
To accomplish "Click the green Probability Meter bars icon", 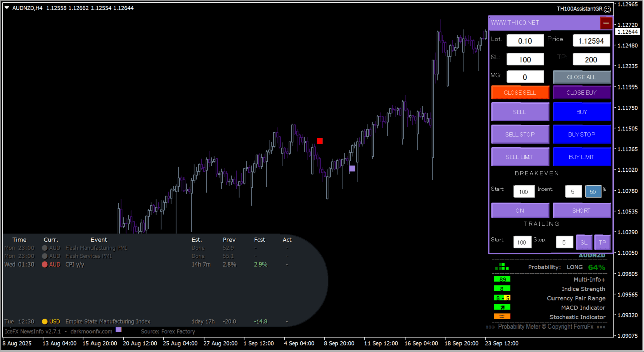I will click(x=501, y=267).
